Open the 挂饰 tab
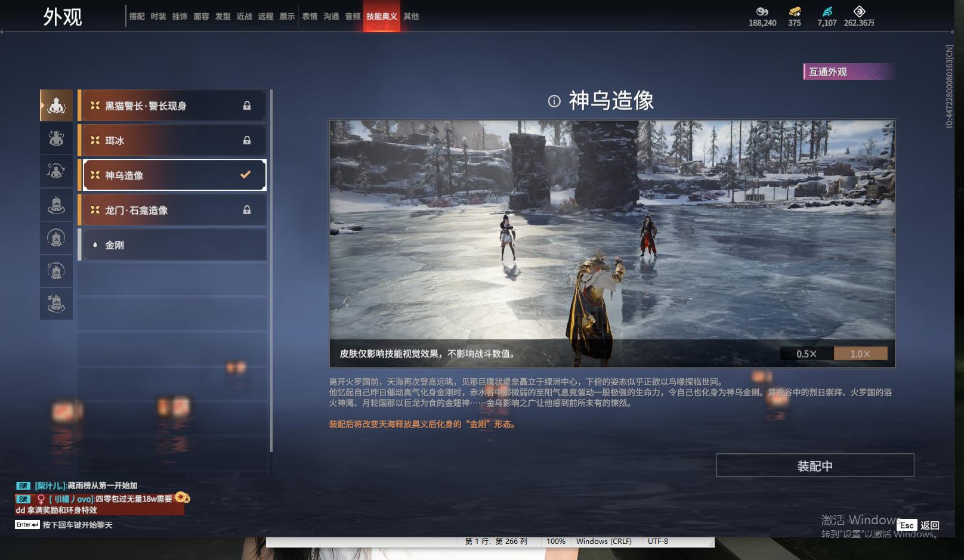 point(180,16)
